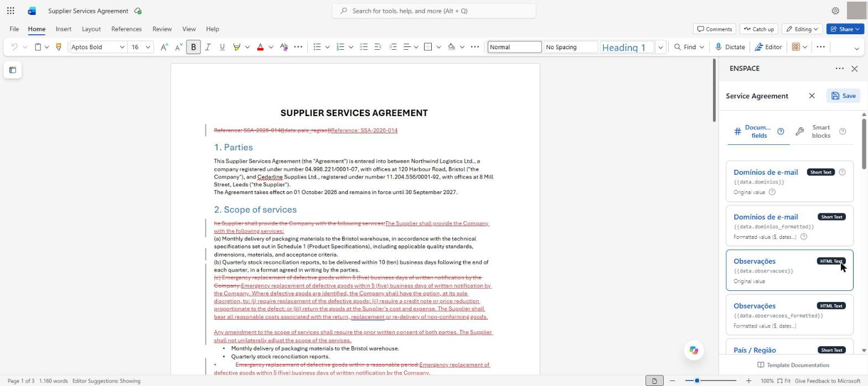This screenshot has height=386, width=868.
Task: Click the Clear Formatting icon
Action: [x=284, y=47]
